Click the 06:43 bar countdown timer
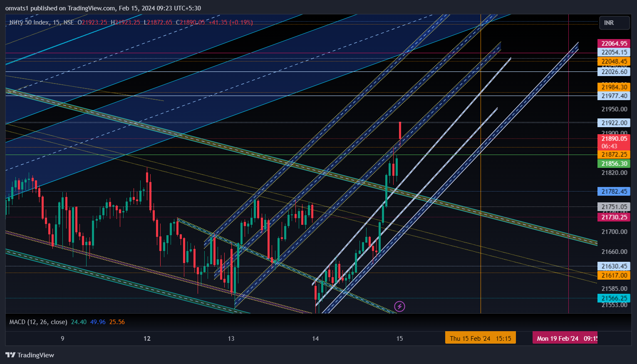Screen dimensions: 637x364 click(x=609, y=146)
